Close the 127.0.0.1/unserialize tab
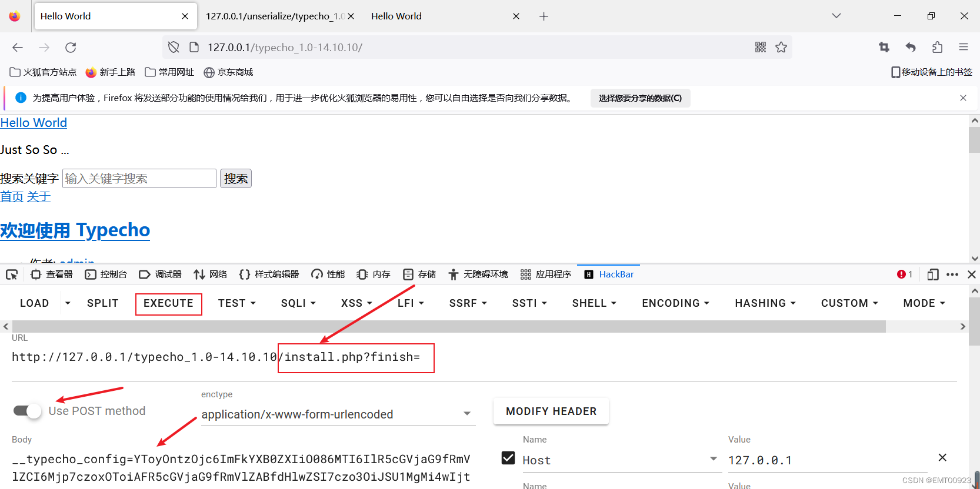The image size is (980, 489). pos(351,16)
